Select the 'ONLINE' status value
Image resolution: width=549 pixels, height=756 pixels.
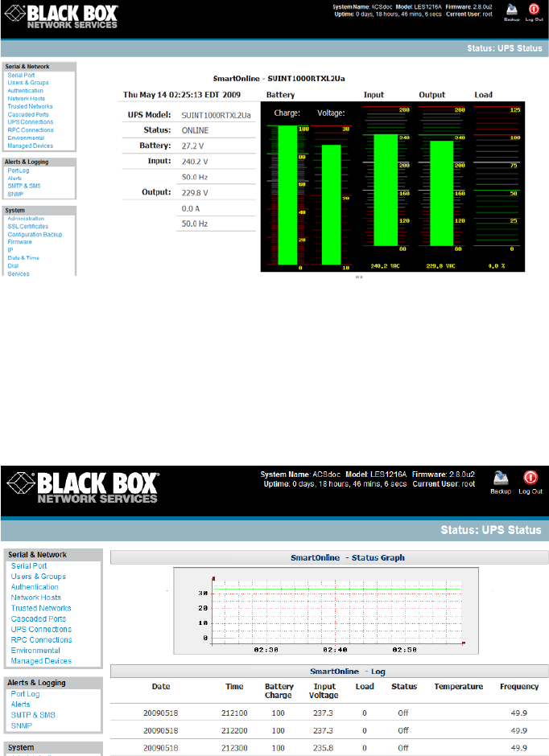pos(195,130)
